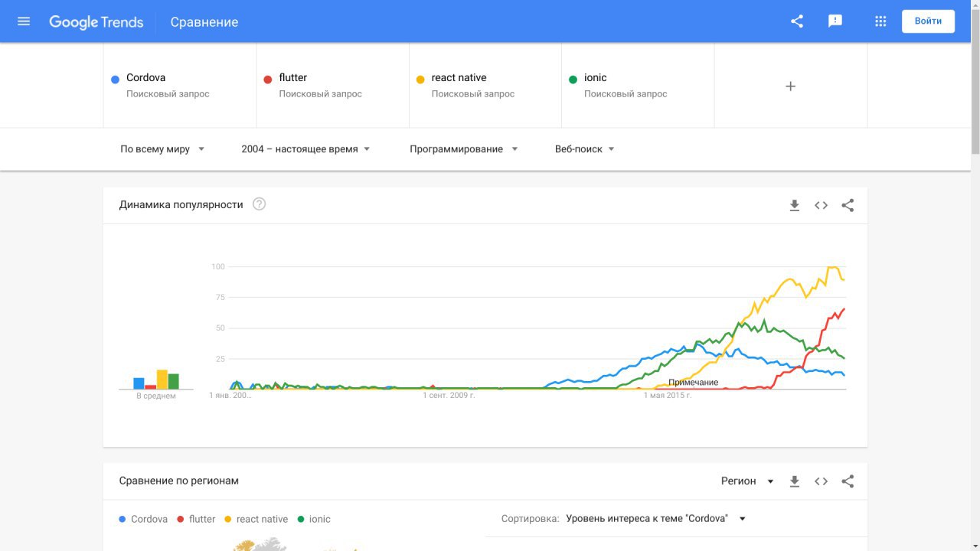This screenshot has width=980, height=551.
Task: Share the popularity dynamics chart
Action: pos(848,205)
